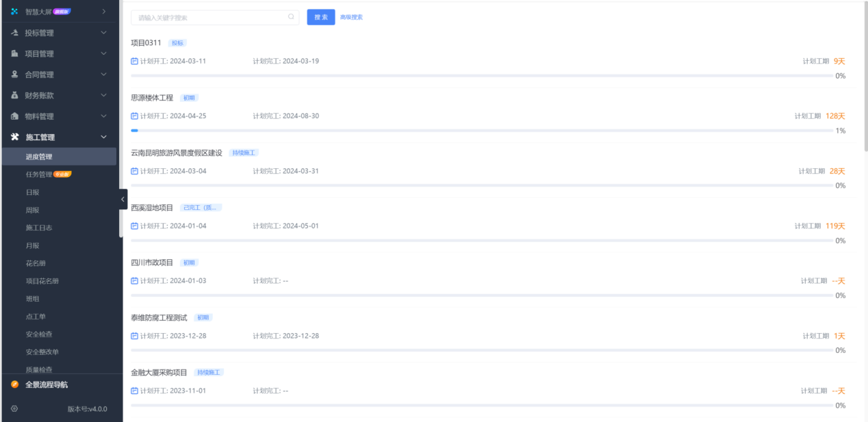Click the 财务账款 money bag icon
The width and height of the screenshot is (868, 422).
(x=14, y=96)
